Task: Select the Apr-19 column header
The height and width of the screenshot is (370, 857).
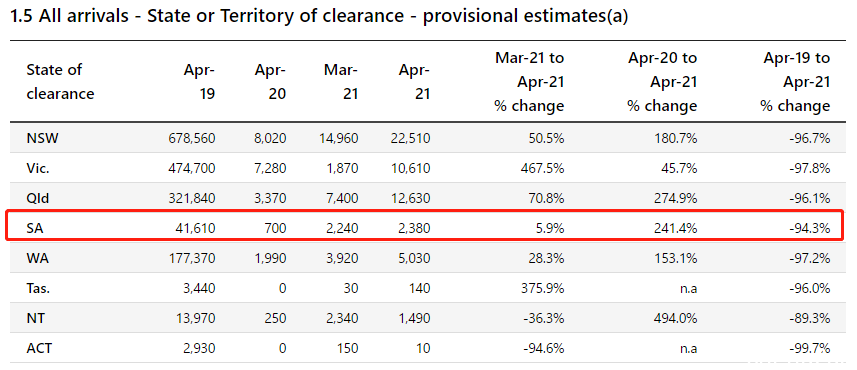Action: click(x=199, y=81)
